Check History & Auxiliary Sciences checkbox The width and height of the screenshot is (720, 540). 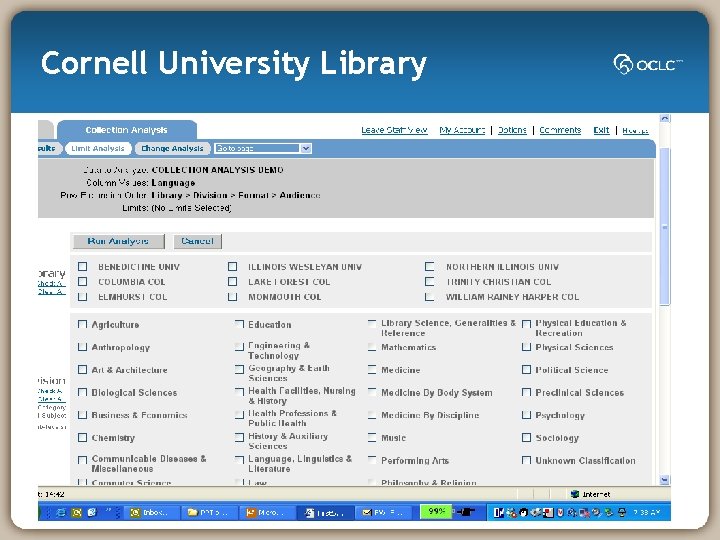tap(239, 438)
